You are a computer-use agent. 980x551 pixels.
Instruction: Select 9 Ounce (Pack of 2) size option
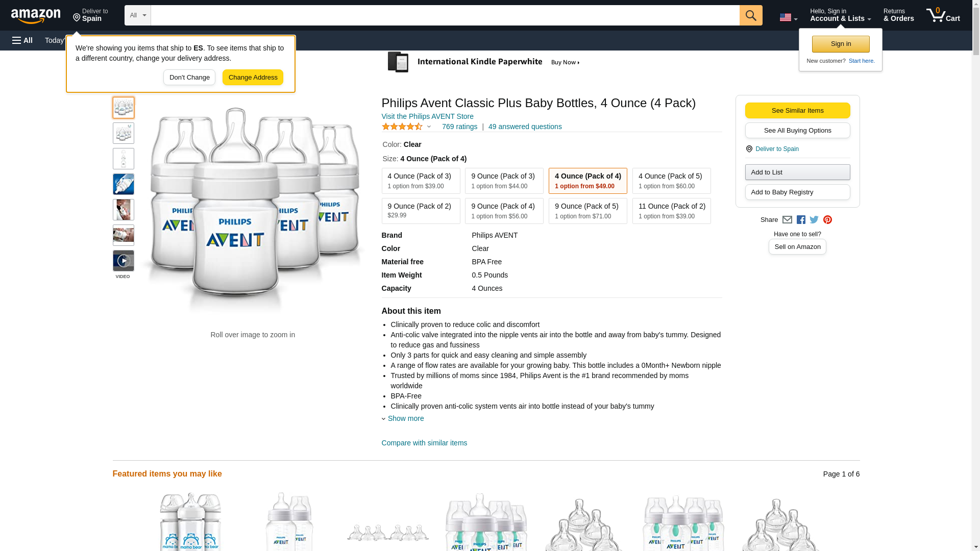click(421, 211)
